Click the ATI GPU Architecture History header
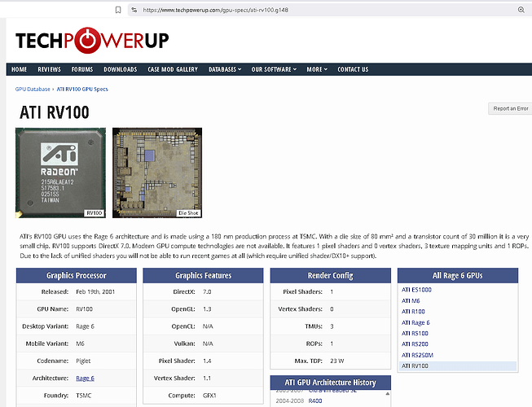This screenshot has height=407, width=532. click(x=331, y=383)
